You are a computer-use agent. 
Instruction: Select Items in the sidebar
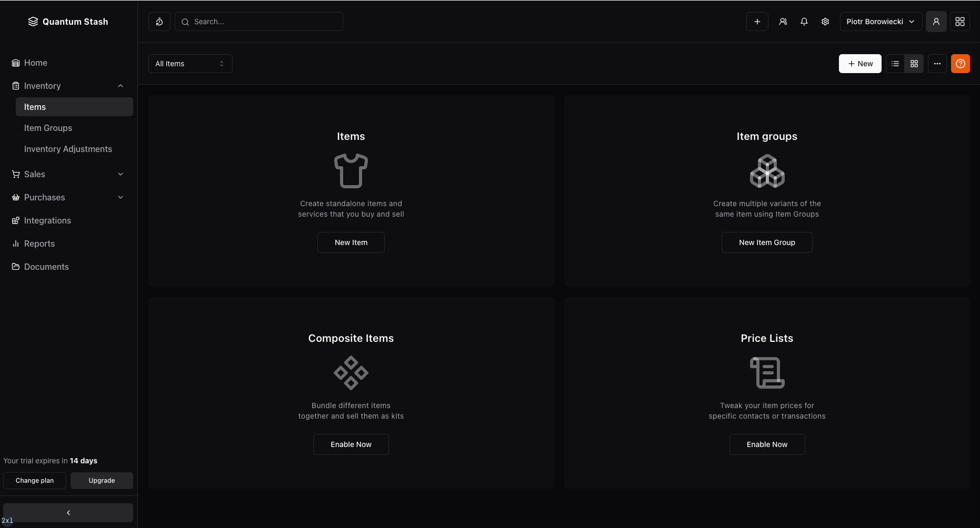tap(74, 107)
